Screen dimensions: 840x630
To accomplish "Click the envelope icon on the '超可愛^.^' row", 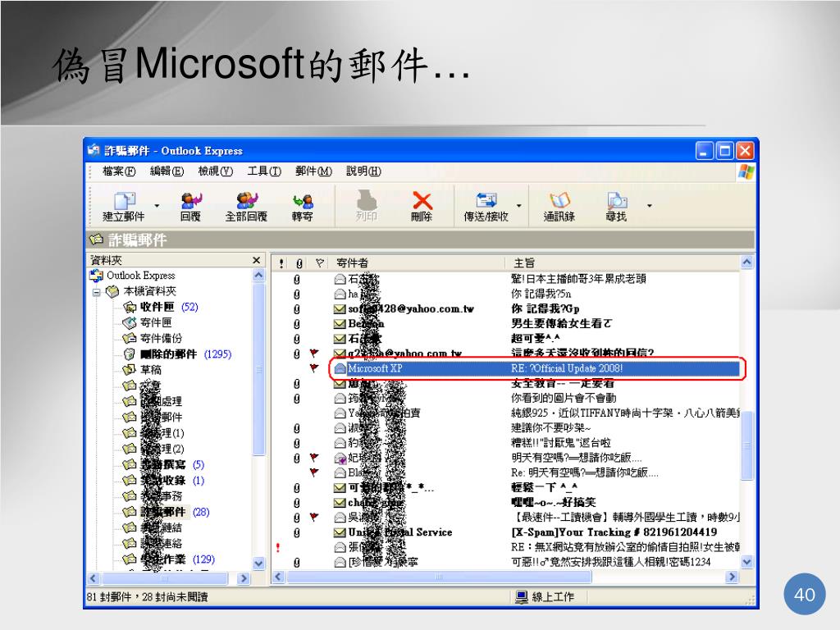I will [339, 339].
